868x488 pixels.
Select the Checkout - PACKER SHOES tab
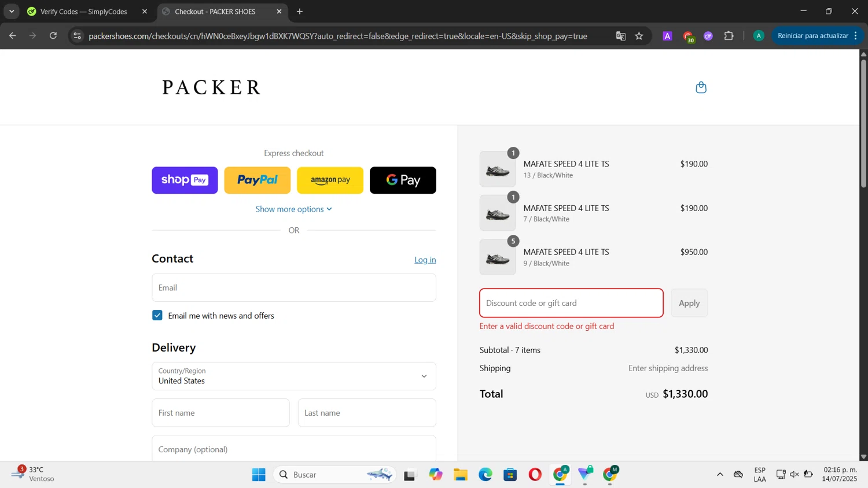222,12
